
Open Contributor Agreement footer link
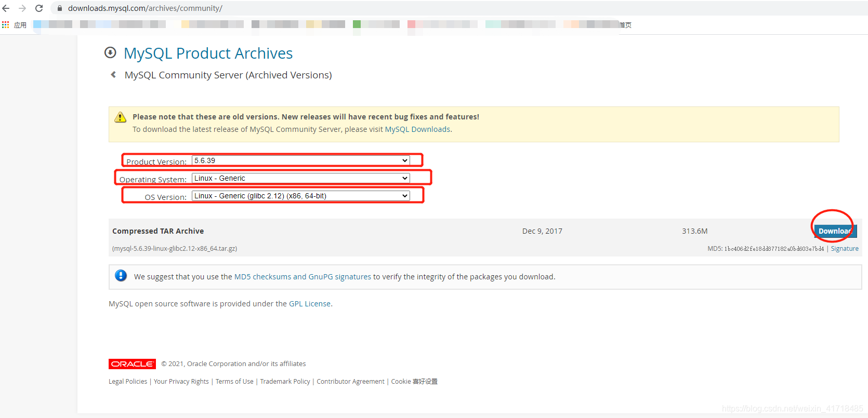351,381
